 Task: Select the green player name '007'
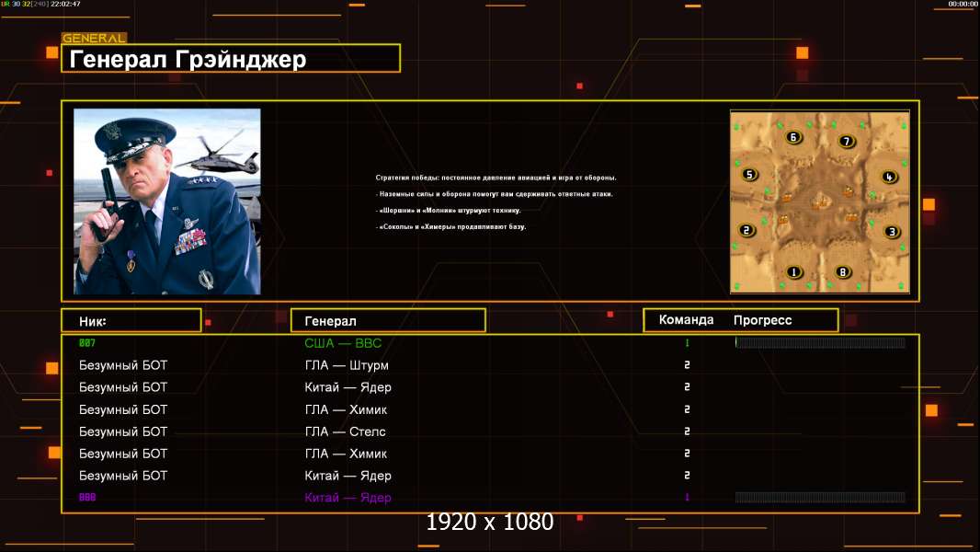(x=87, y=342)
